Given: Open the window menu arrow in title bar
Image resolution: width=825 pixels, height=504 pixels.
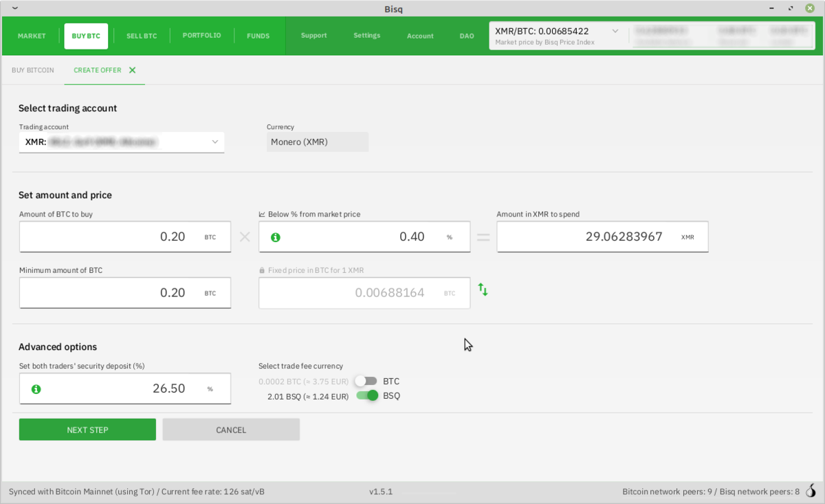Looking at the screenshot, I should (15, 8).
